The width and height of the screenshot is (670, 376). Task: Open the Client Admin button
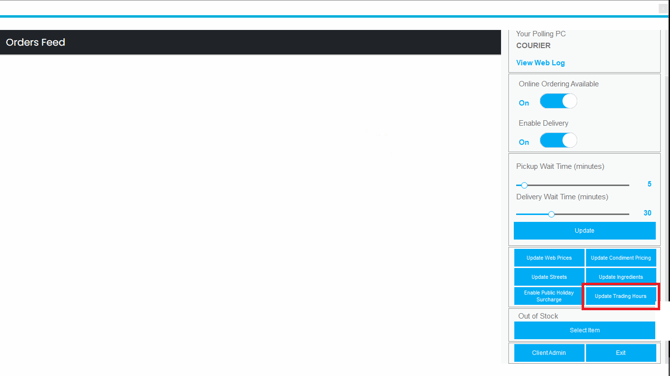click(549, 353)
